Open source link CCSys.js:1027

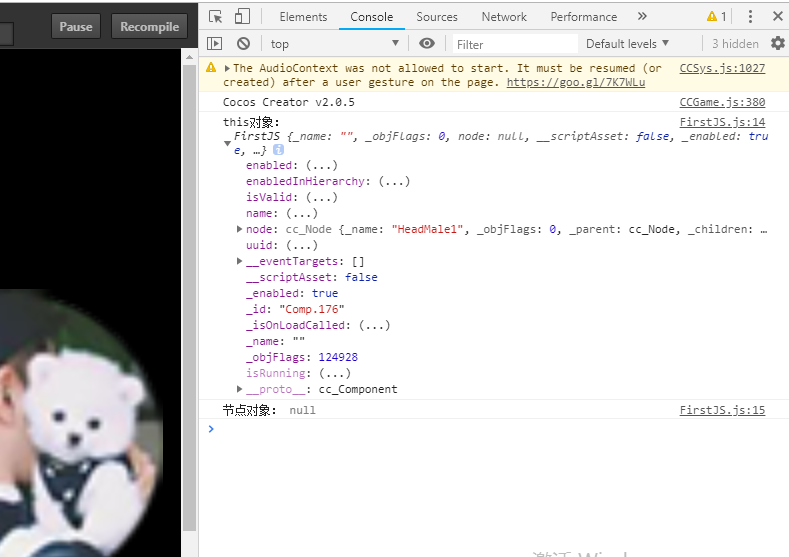(x=722, y=68)
